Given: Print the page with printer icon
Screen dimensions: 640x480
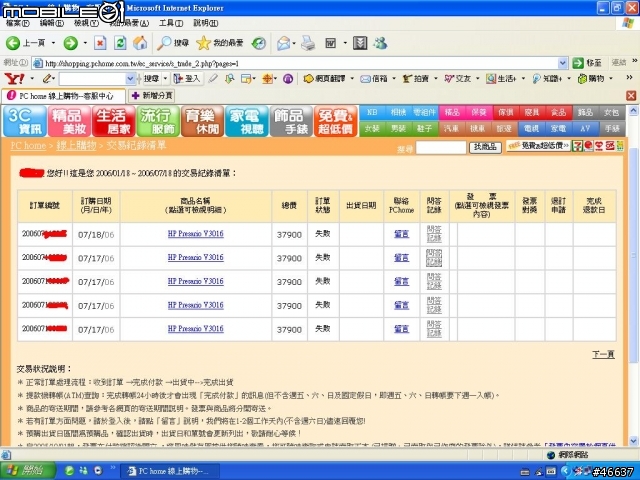Looking at the screenshot, I should click(308, 43).
